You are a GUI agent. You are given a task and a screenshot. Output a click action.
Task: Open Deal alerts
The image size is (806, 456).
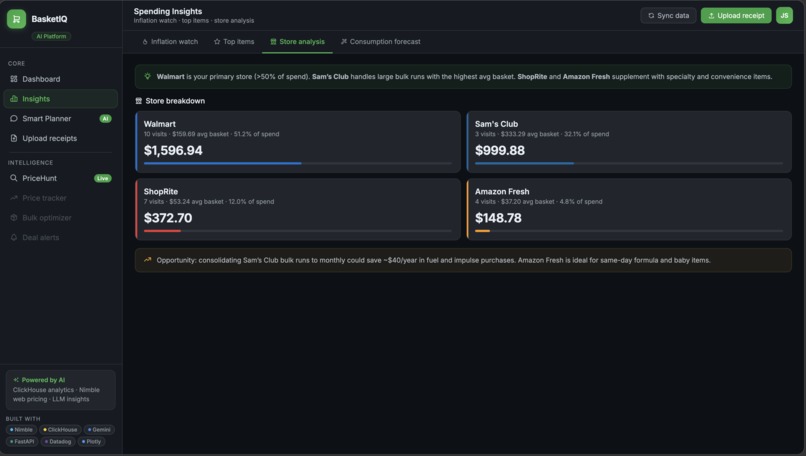pyautogui.click(x=61, y=238)
